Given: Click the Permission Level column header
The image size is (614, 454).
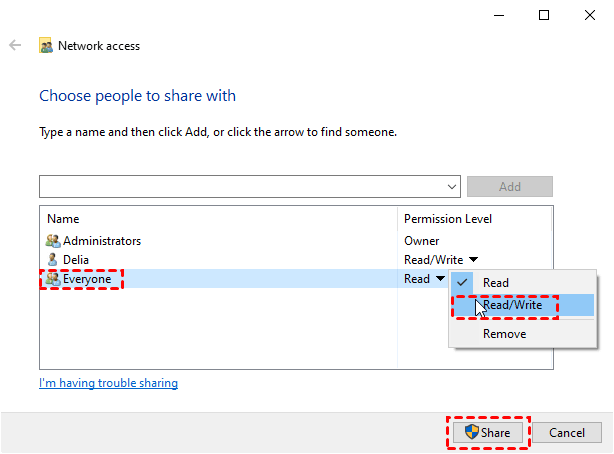Looking at the screenshot, I should 447,219.
